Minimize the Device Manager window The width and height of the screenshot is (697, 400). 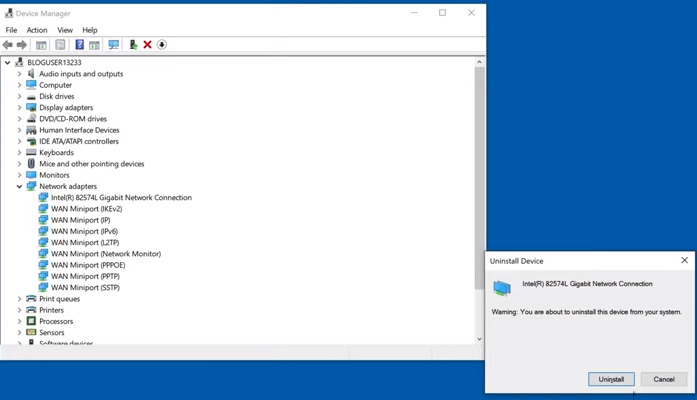(x=414, y=13)
